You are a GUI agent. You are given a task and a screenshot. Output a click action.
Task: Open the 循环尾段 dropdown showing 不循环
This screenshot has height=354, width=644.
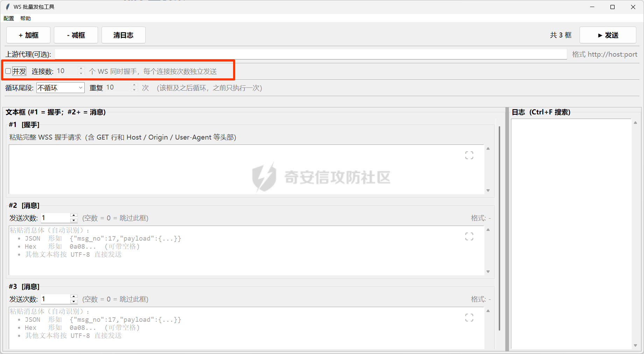[x=60, y=88]
